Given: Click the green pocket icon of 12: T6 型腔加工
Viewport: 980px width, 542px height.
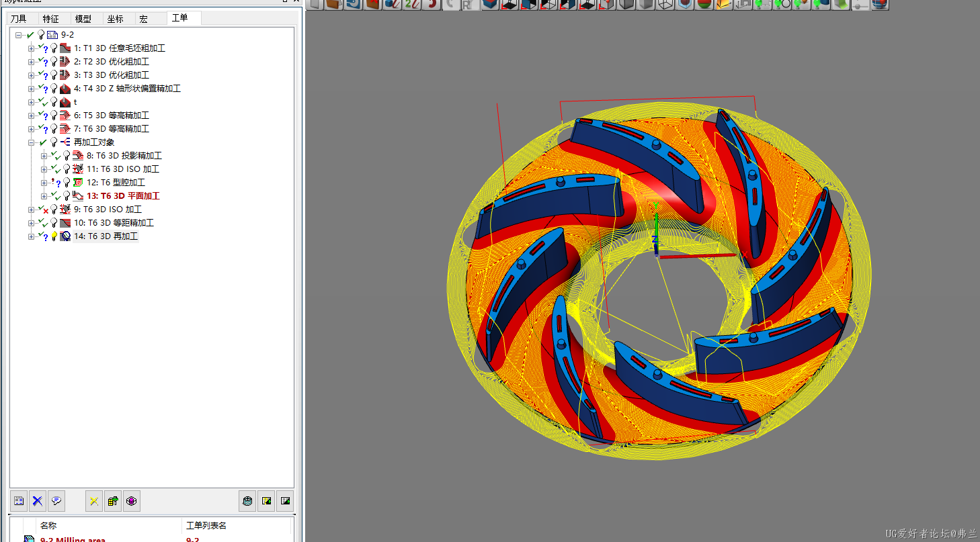Looking at the screenshot, I should (x=78, y=183).
